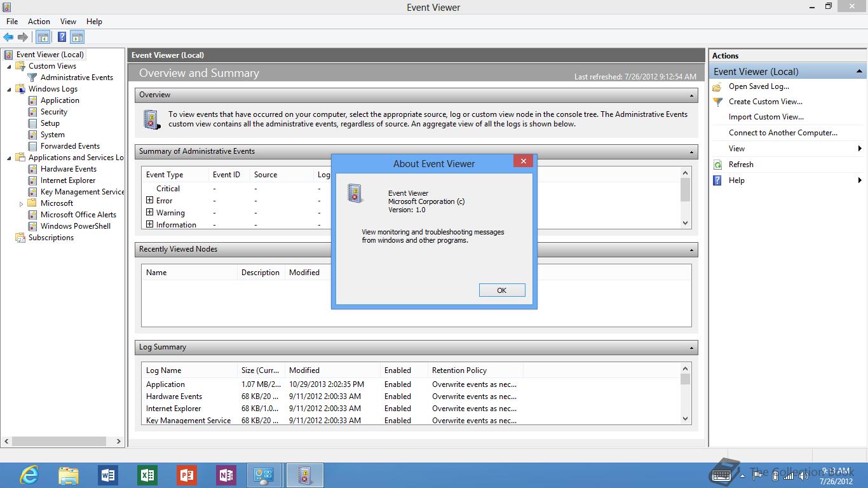
Task: Toggle the Show/Hide Action Pane toolbar icon
Action: [77, 37]
